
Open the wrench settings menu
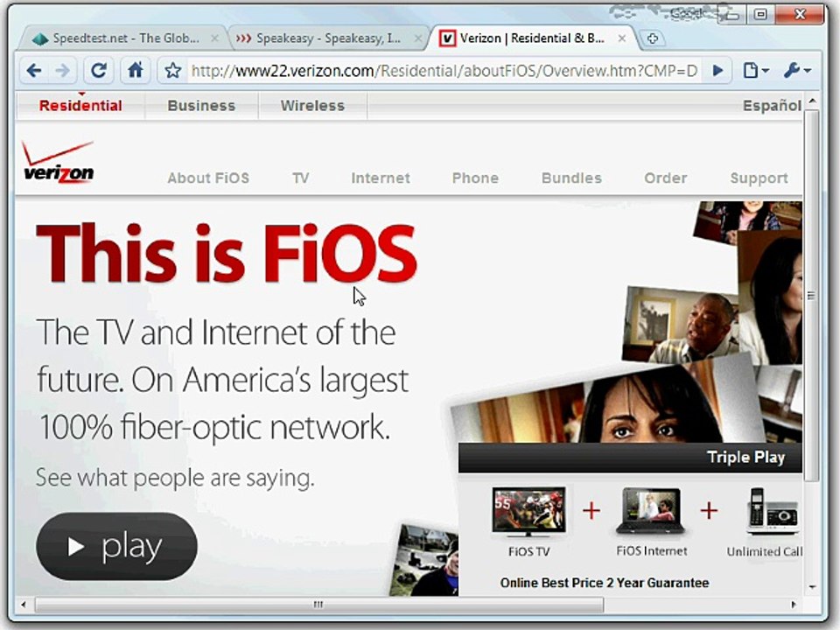[796, 70]
